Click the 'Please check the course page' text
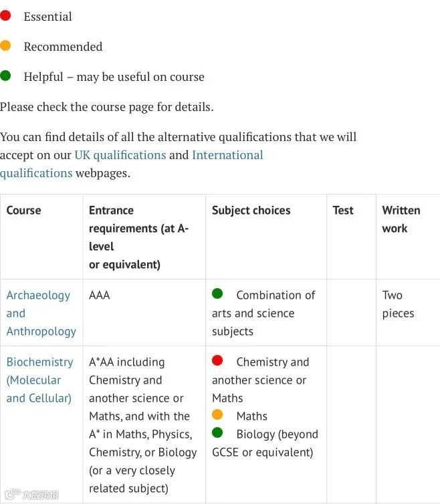Viewport: 440px width, 504px height. (107, 107)
